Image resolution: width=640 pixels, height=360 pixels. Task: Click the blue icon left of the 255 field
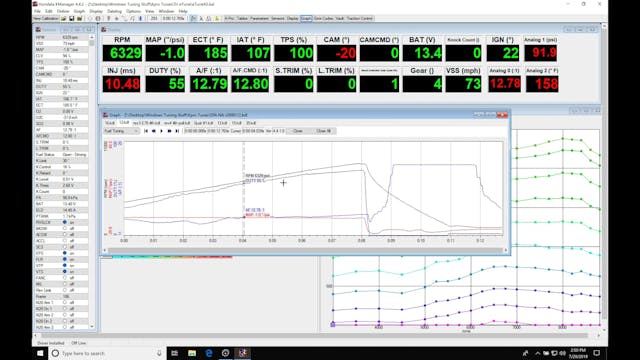140,18
